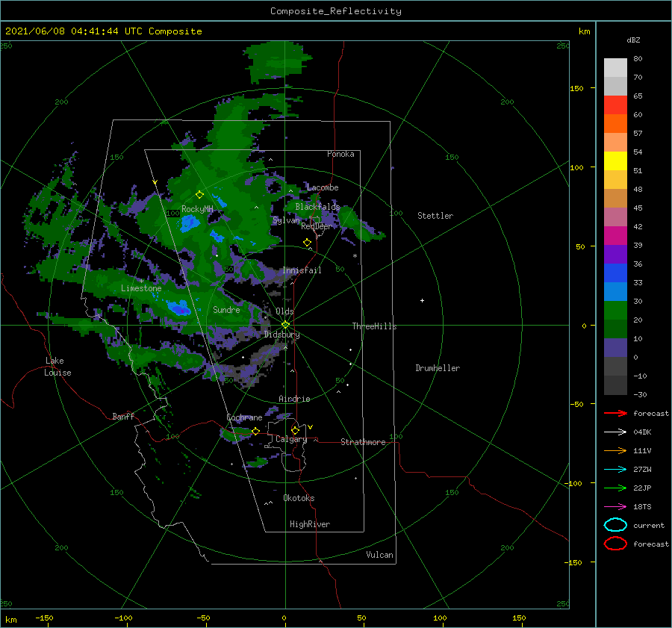Click the Ponoka city label
This screenshot has width=672, height=628.
tap(340, 154)
